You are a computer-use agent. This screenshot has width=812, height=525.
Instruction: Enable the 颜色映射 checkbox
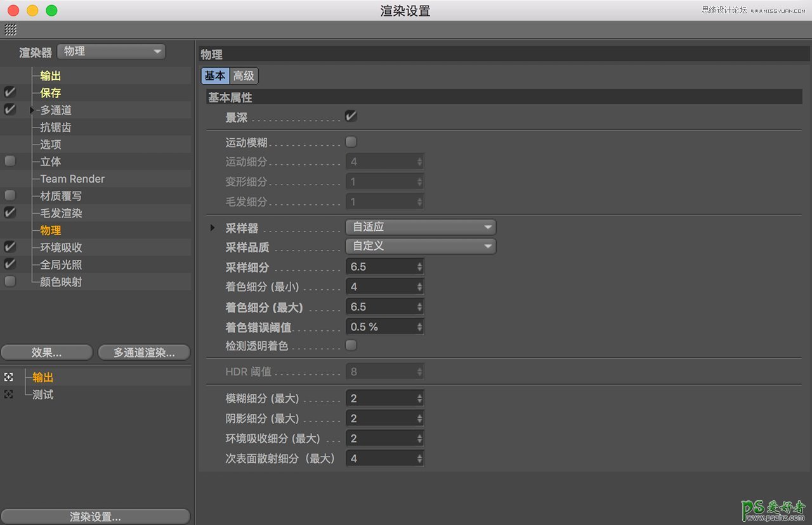[10, 281]
